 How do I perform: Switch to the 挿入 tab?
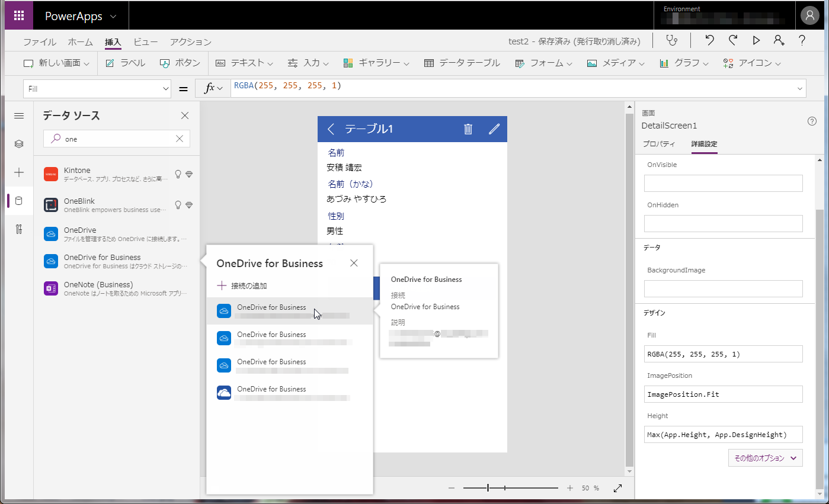[113, 42]
